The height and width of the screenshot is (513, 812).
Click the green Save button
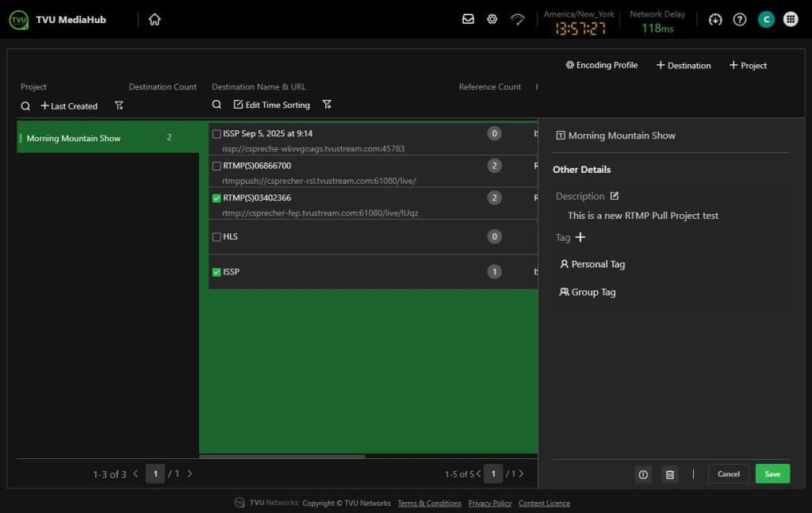coord(772,474)
